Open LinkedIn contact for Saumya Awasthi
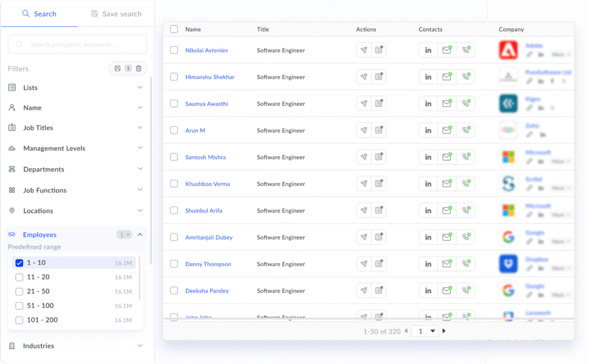This screenshot has width=590, height=364. [428, 104]
